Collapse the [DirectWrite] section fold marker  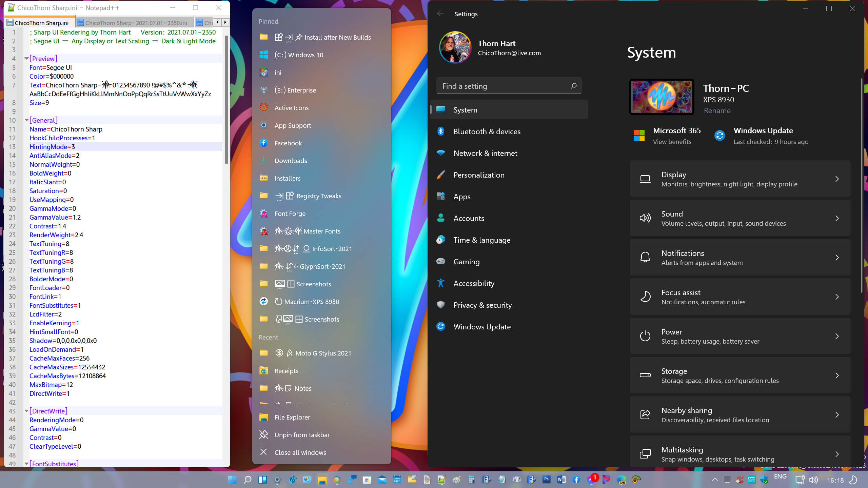coord(26,411)
